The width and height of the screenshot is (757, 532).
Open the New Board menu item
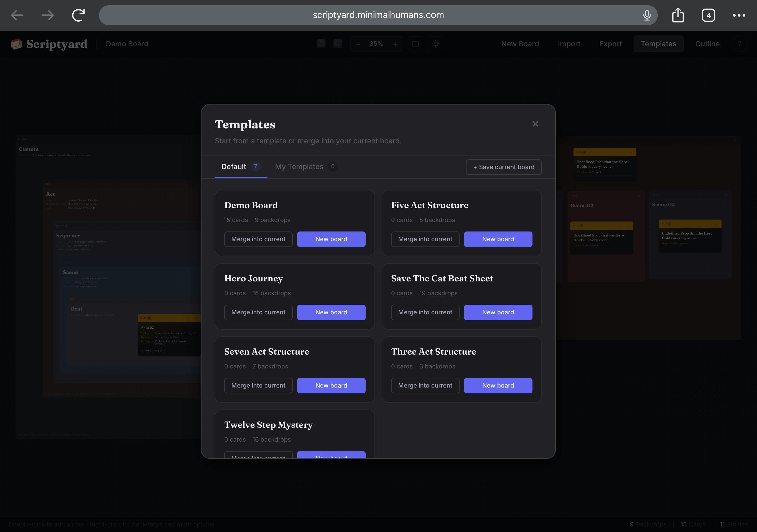tap(520, 44)
